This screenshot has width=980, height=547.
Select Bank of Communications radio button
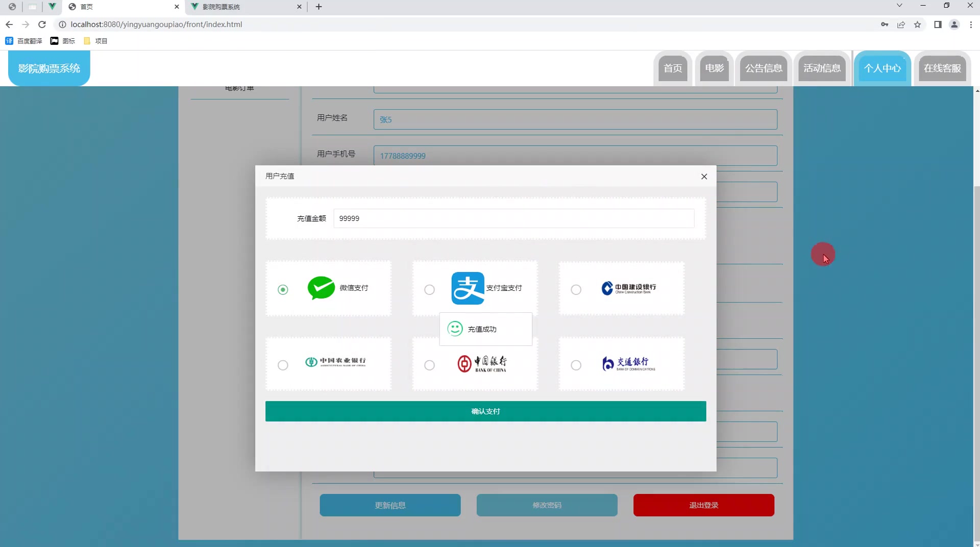pos(576,365)
